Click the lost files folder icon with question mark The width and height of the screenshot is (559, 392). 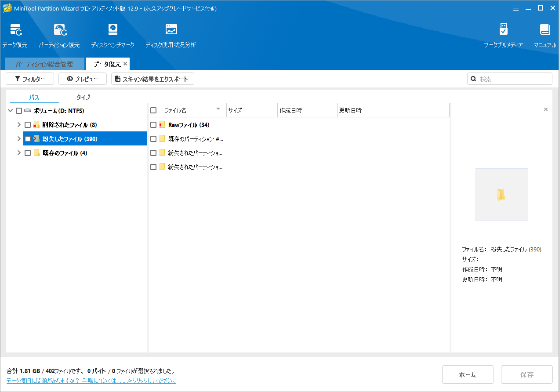pyautogui.click(x=36, y=139)
